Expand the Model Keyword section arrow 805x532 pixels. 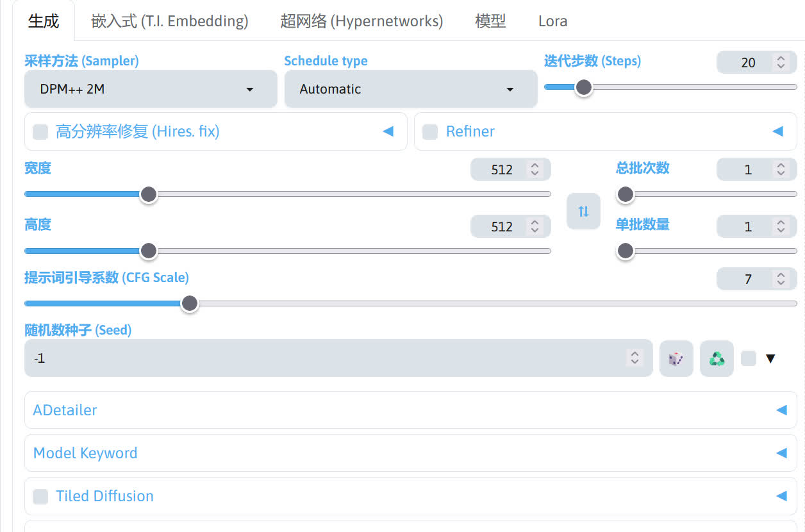pos(781,453)
